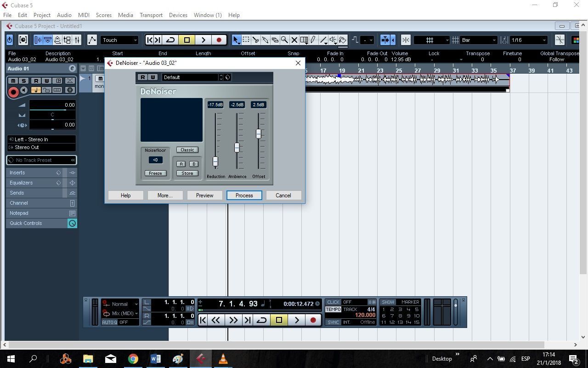The image size is (588, 368).
Task: Open the VLC media player taskbar icon
Action: pyautogui.click(x=223, y=359)
